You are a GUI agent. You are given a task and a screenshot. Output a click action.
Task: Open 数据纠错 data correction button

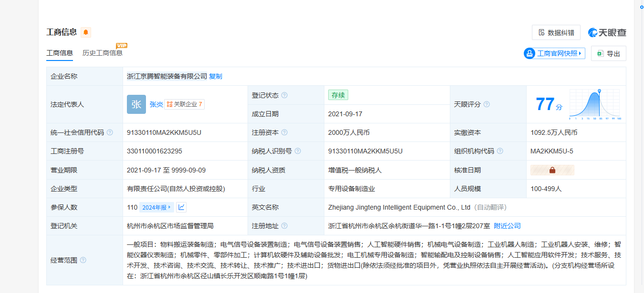click(556, 32)
